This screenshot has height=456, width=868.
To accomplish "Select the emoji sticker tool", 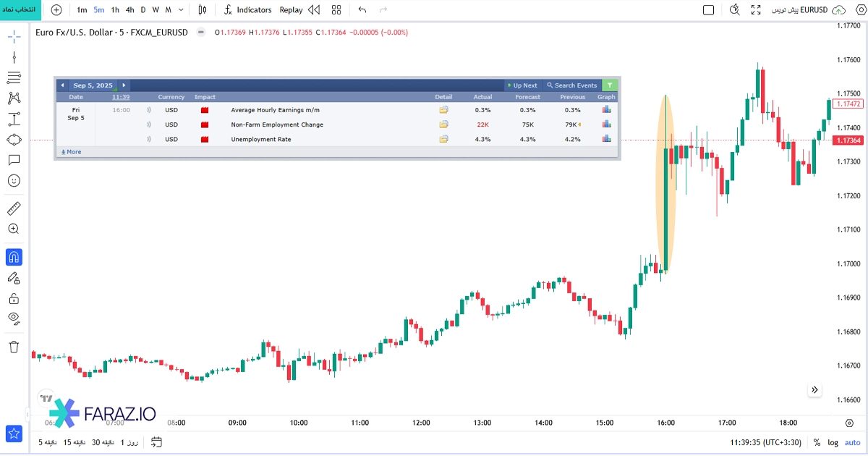I will (x=14, y=180).
